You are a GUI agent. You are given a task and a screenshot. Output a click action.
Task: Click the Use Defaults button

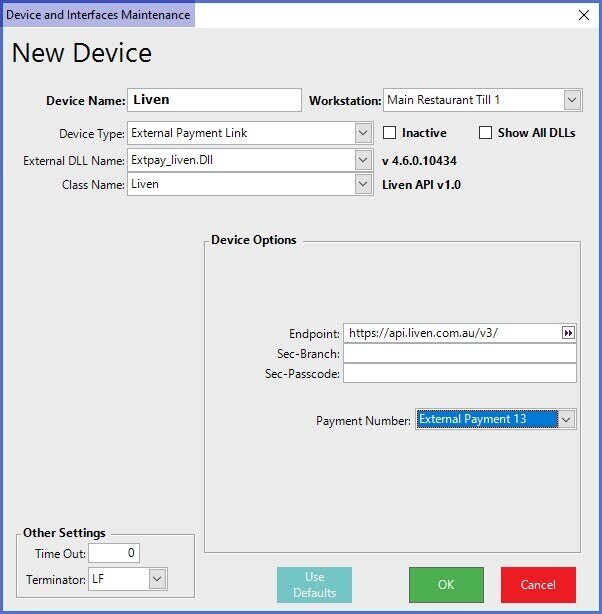(315, 585)
